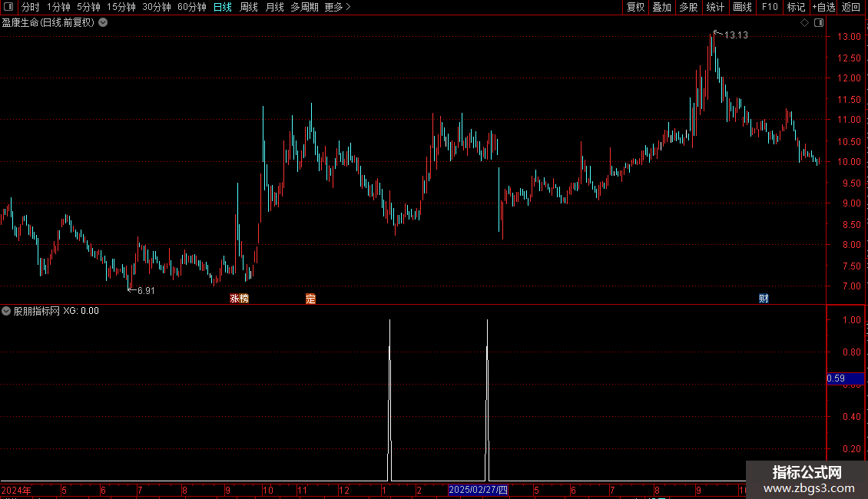
Task: Click the 标记 mark button
Action: [796, 7]
